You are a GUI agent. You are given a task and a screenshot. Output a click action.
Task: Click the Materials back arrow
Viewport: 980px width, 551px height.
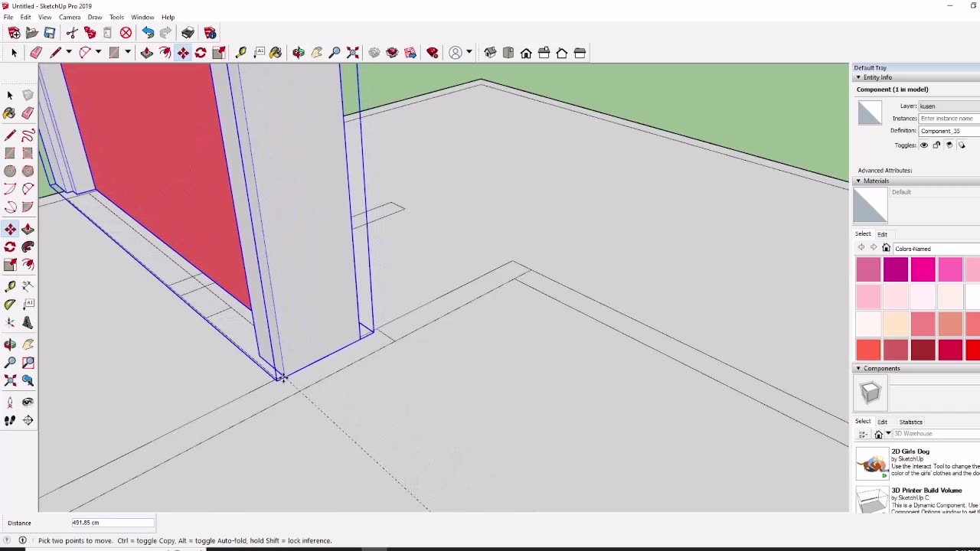pos(861,248)
